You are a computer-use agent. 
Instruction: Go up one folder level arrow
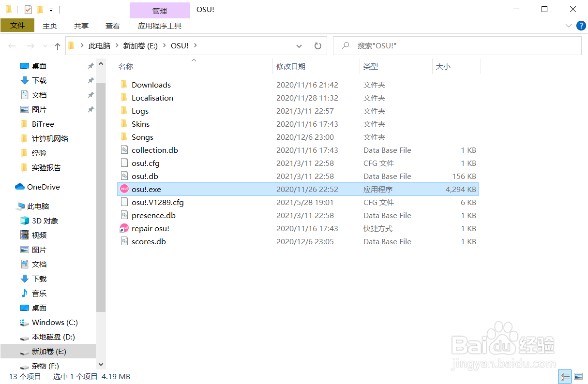(x=58, y=46)
